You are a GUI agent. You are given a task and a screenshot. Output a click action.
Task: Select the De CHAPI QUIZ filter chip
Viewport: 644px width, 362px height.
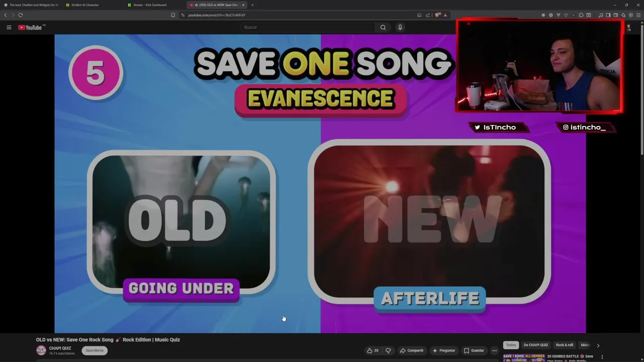point(536,345)
